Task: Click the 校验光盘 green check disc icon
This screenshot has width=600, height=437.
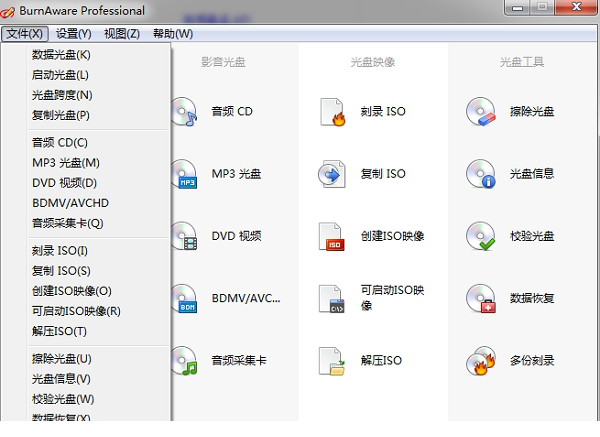Action: (x=481, y=236)
